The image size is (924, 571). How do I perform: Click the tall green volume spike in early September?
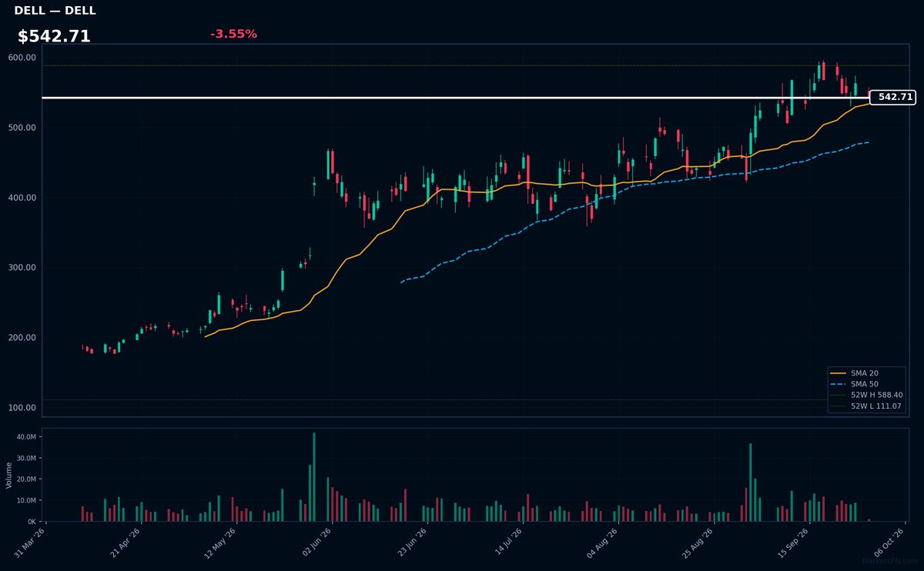(751, 483)
